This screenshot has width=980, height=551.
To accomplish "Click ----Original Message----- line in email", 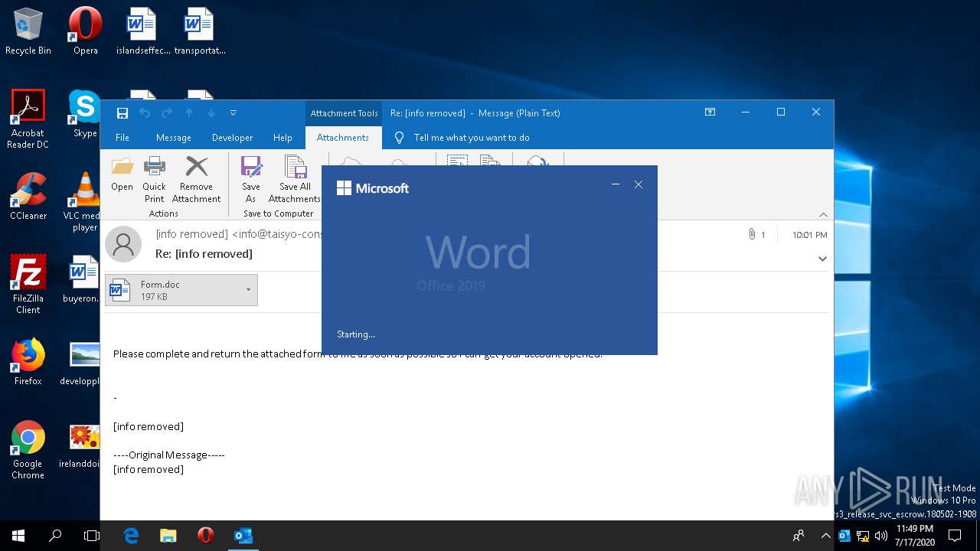I will click(x=169, y=455).
